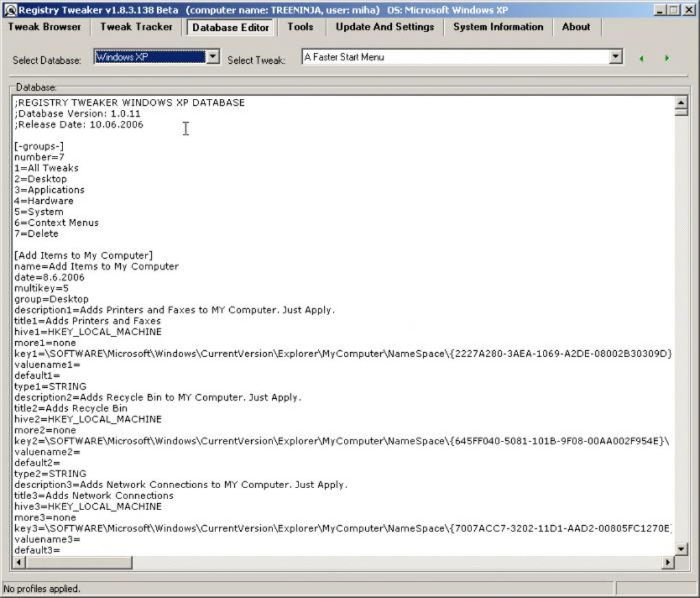The width and height of the screenshot is (700, 598).
Task: Click the vertical scrollbar thumb
Action: tap(681, 112)
